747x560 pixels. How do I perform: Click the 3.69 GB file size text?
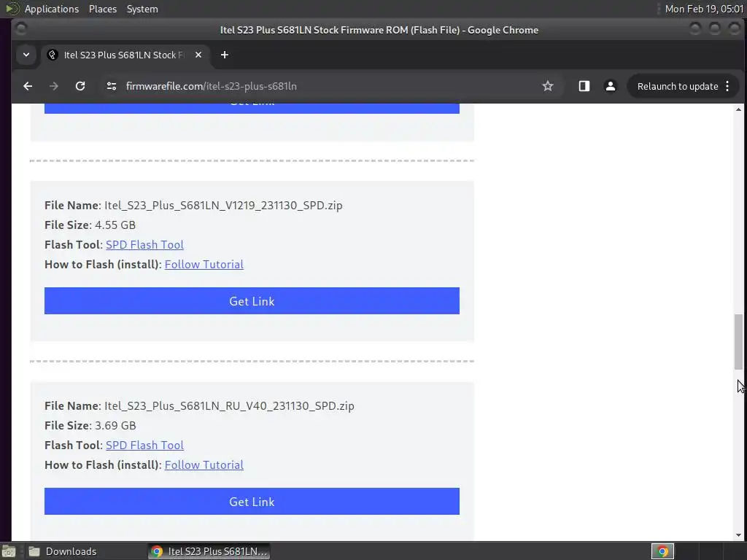[x=115, y=425]
